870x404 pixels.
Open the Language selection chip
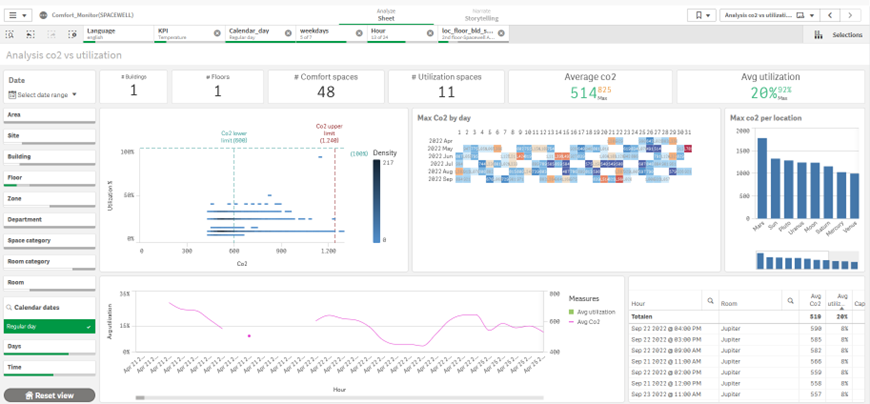(119, 34)
